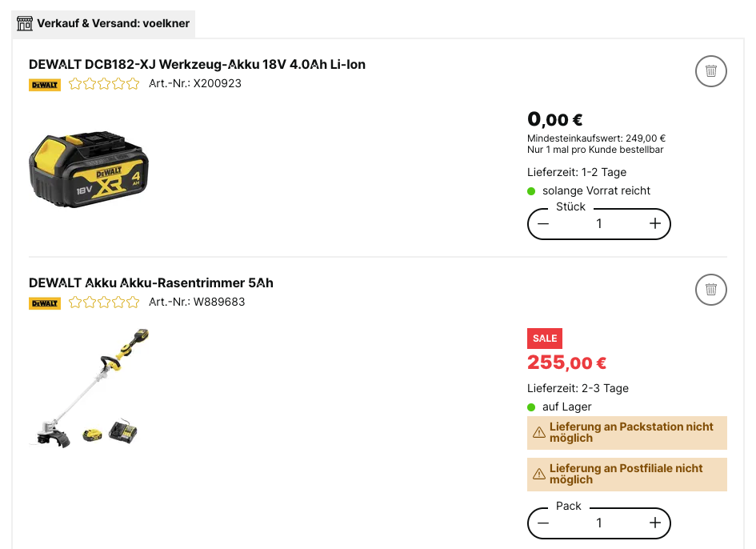Open the DEWALT Akku-Rasentrimmer 5Ah product title
756x549 pixels.
click(x=151, y=283)
